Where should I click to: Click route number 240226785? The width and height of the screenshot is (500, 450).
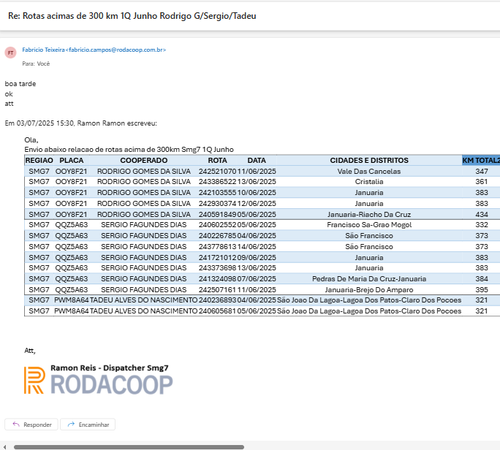217,236
